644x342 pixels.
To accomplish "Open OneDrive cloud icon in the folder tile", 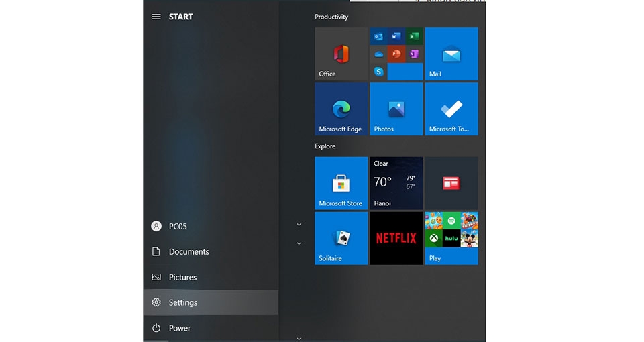I will pyautogui.click(x=378, y=54).
